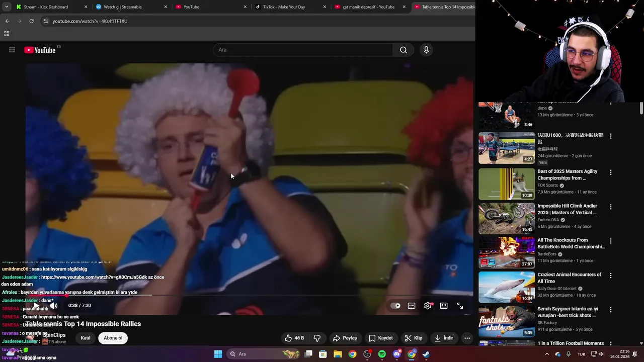Open the Chrome apps grid shortcut
Viewport: 644px width, 362px height.
click(7, 34)
